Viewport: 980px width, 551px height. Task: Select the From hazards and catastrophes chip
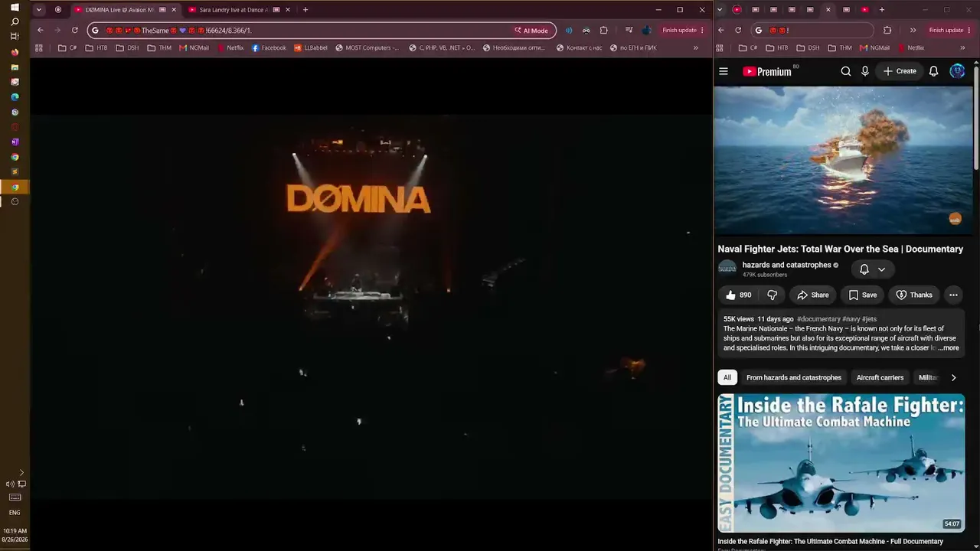pos(794,377)
